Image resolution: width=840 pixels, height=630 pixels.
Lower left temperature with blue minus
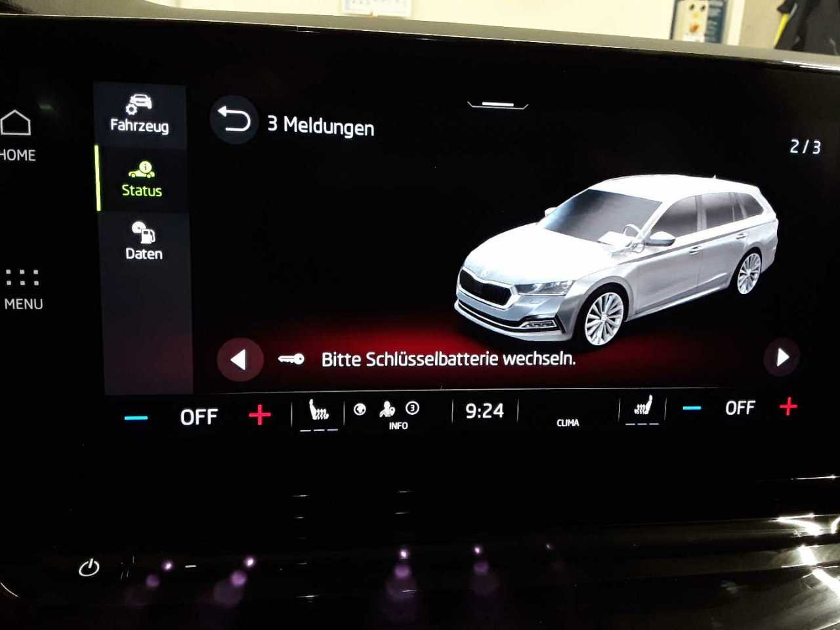click(x=136, y=417)
